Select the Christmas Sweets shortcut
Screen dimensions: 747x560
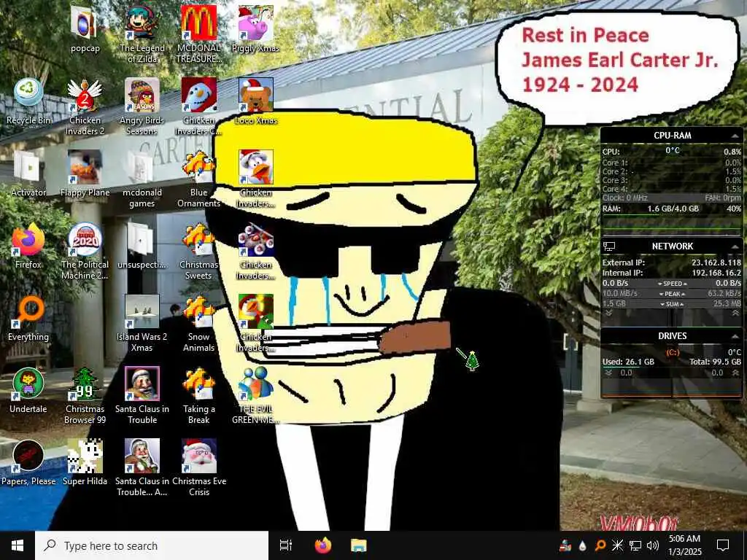click(198, 251)
